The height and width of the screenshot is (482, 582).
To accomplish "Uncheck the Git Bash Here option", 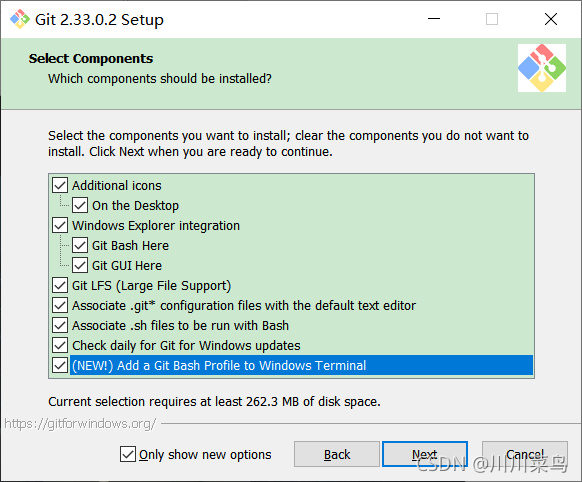I will coord(80,245).
